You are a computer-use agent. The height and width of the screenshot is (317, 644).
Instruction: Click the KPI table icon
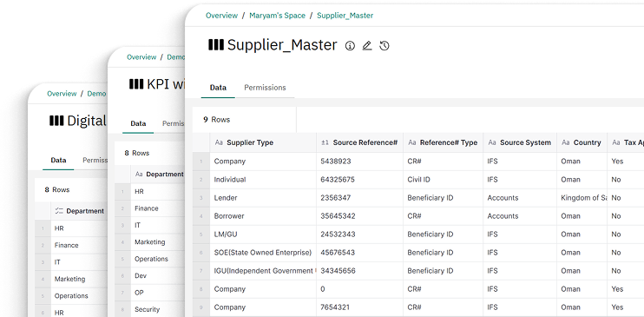click(136, 84)
